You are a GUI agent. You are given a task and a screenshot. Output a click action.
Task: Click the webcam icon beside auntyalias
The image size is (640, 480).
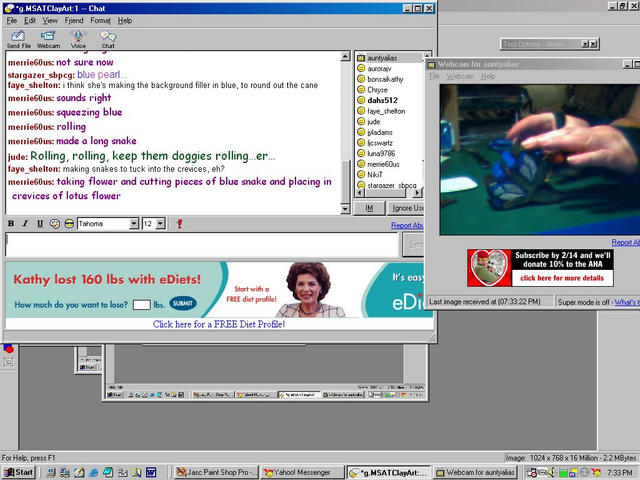pyautogui.click(x=361, y=58)
